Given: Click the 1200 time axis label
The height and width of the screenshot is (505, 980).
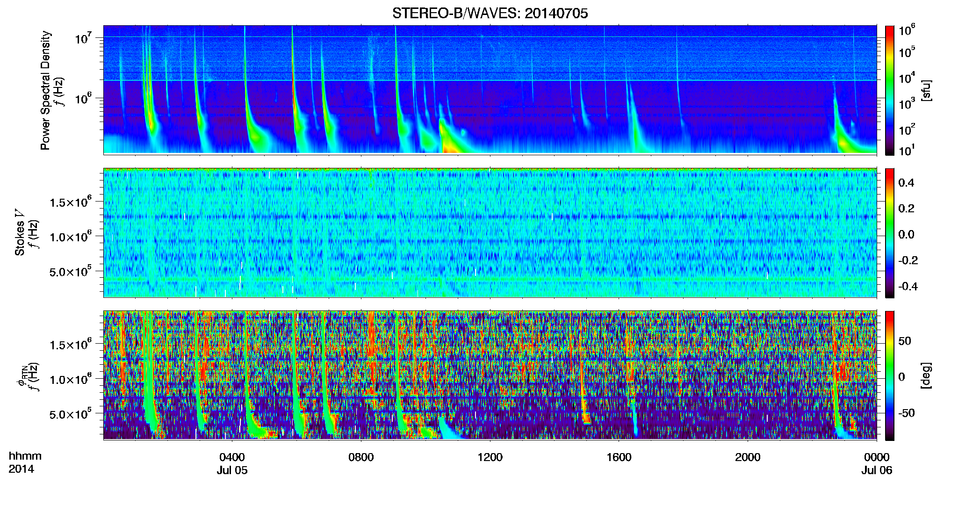Looking at the screenshot, I should pos(490,457).
